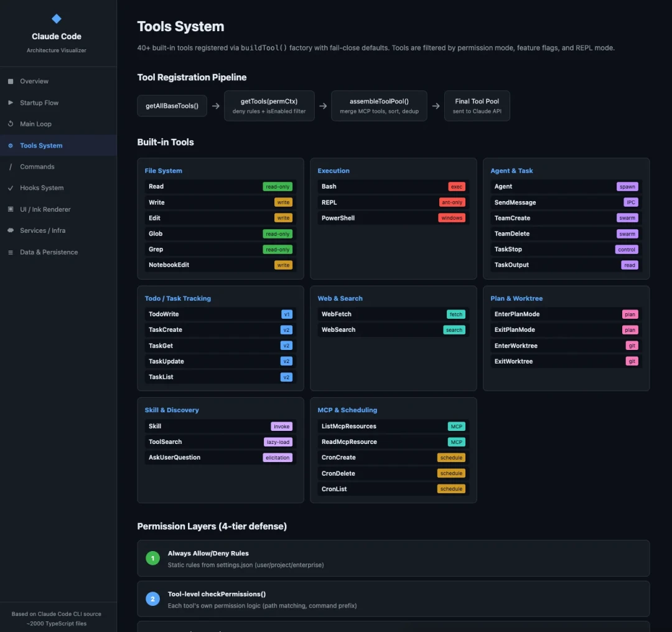The height and width of the screenshot is (632, 672).
Task: Click the lazy-load badge on ToolSearch
Action: [x=278, y=442]
